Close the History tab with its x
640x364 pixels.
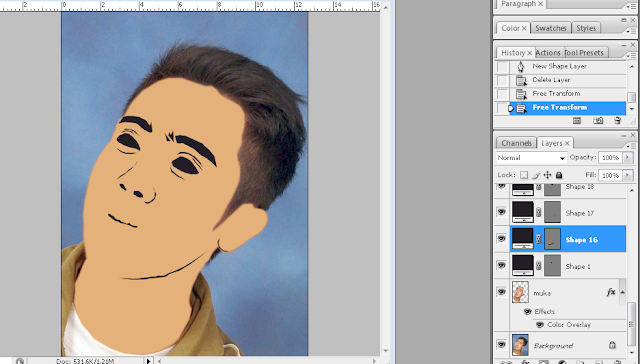(x=529, y=53)
